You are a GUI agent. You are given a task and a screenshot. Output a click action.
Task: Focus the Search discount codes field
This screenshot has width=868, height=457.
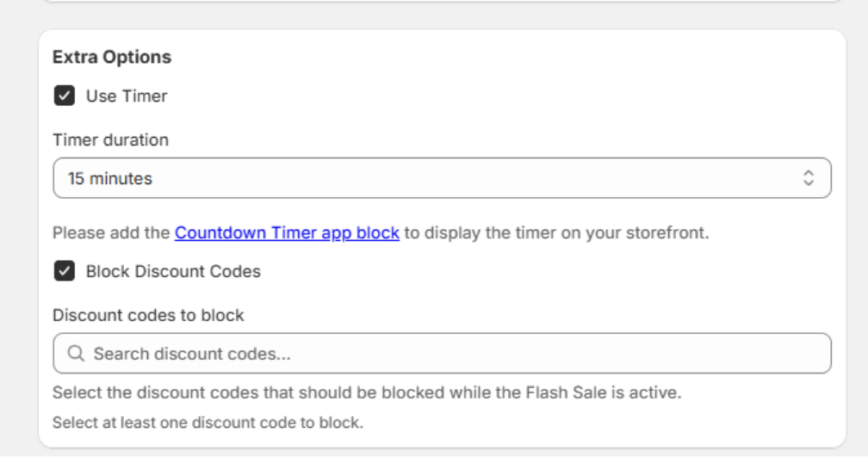coord(442,353)
